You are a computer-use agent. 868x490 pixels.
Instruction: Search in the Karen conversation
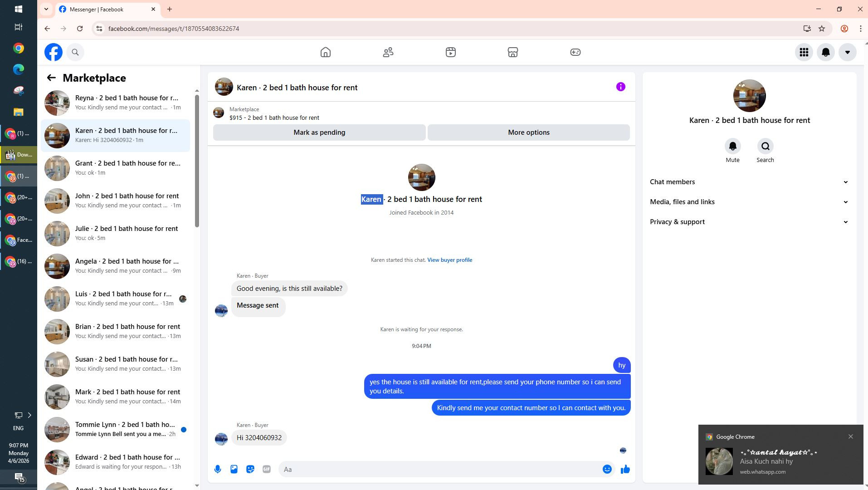tap(765, 146)
